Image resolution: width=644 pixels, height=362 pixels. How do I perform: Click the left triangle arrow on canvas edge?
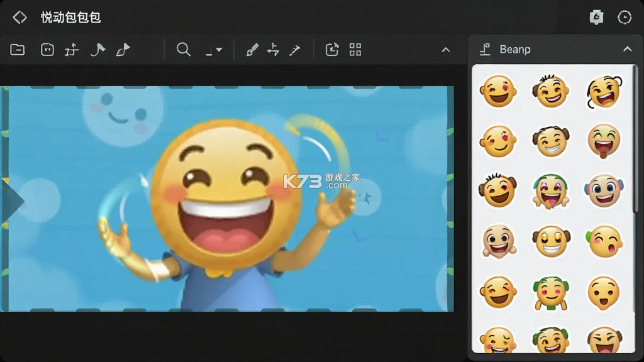click(13, 201)
